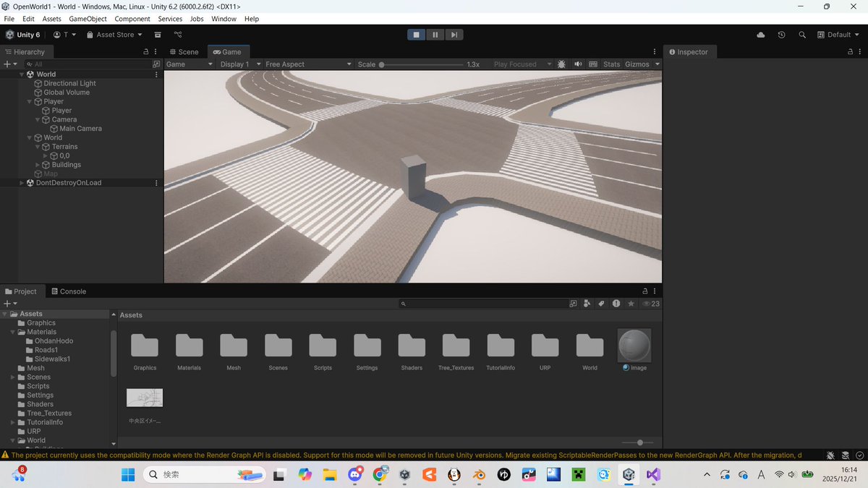Toggle the Stats overlay
The height and width of the screenshot is (488, 868).
click(x=612, y=64)
